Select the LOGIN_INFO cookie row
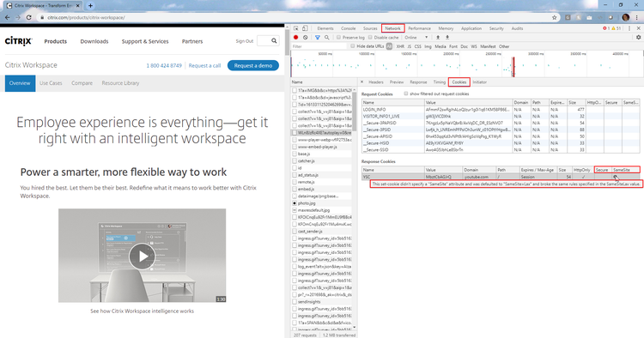Image resolution: width=644 pixels, height=338 pixels. pos(501,110)
